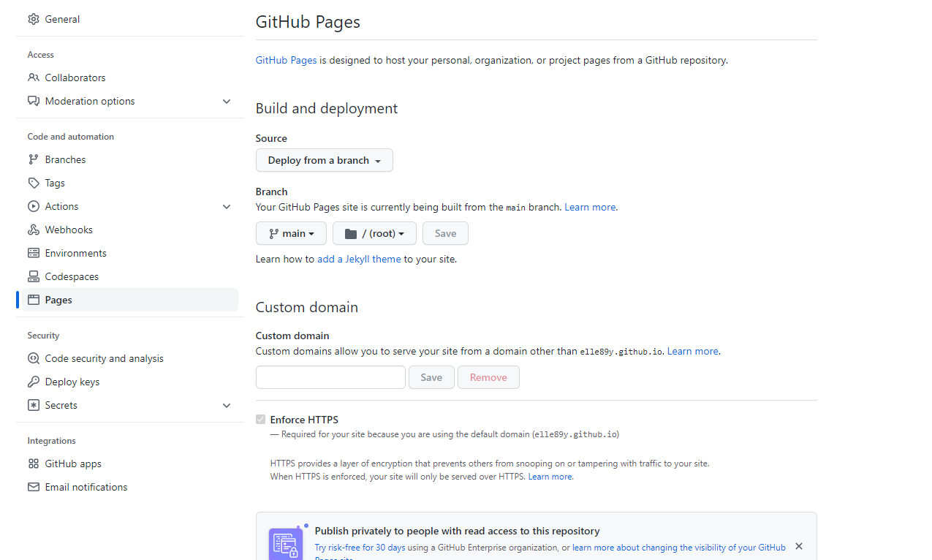Open General settings page
The image size is (932, 560).
point(130,19)
